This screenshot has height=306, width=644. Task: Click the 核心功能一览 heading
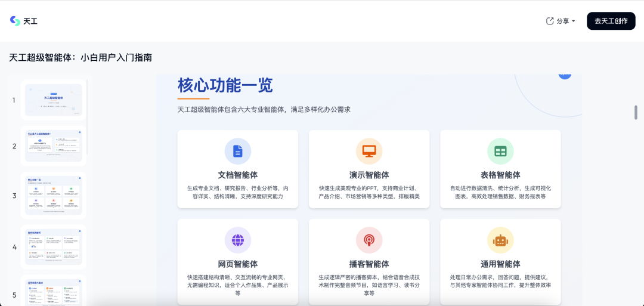pos(225,85)
